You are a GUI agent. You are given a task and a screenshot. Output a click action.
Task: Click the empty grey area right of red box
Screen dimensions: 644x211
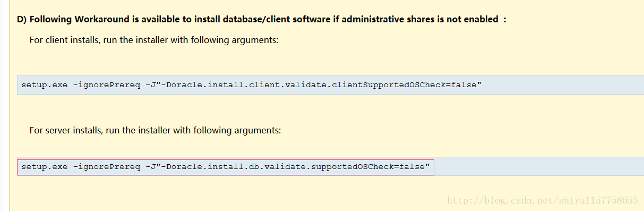539,167
